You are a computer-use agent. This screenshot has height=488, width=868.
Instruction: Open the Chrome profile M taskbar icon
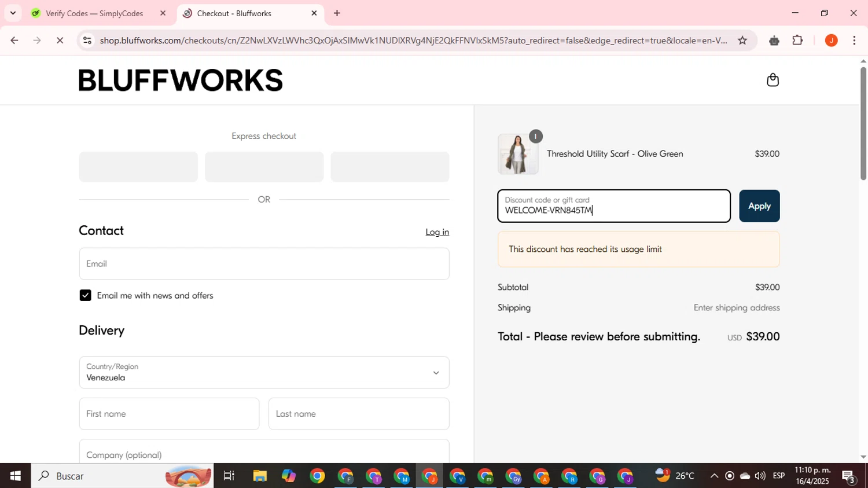(x=402, y=476)
